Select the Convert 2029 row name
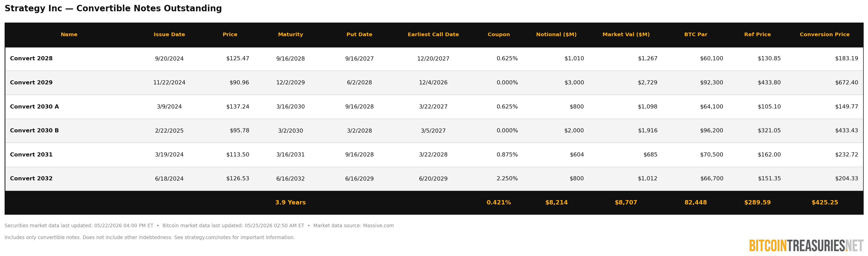Viewport: 868px width, 256px height. pos(31,83)
